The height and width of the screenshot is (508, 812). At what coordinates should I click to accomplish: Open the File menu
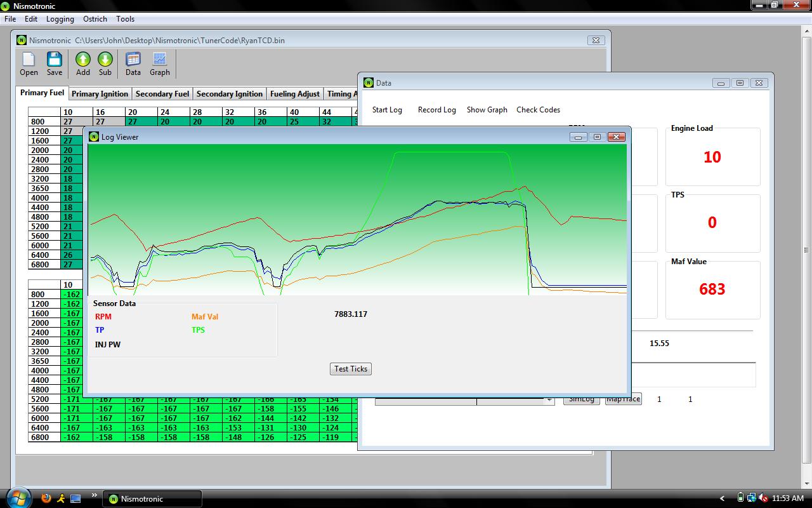point(10,19)
